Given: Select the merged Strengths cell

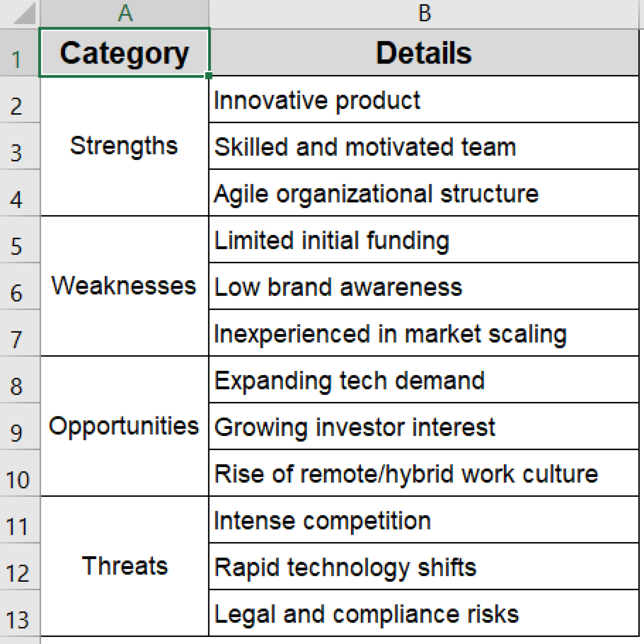Looking at the screenshot, I should coord(124,146).
